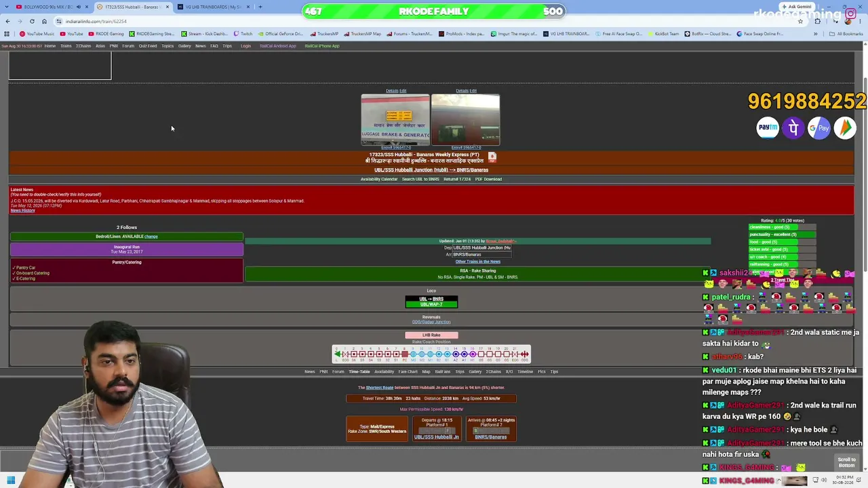Open the TruckersMP Map bookmark
Viewport: 868px width, 488px height.
pyautogui.click(x=362, y=34)
